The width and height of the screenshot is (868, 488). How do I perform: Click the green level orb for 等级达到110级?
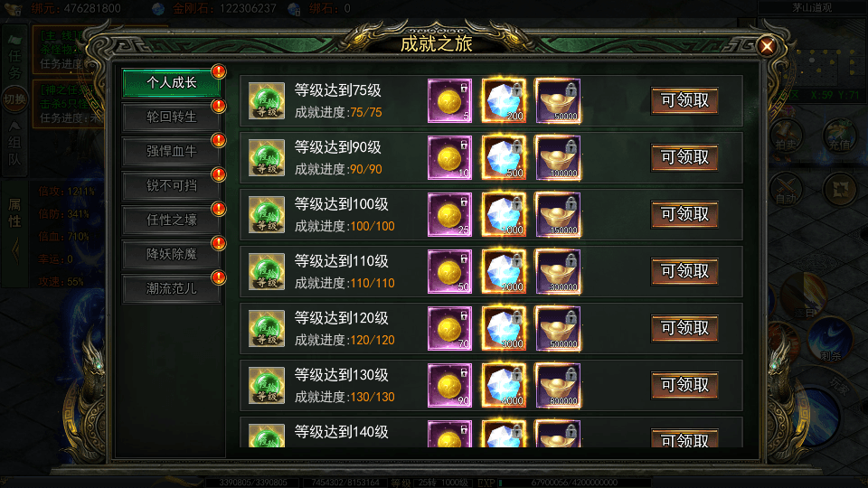(266, 272)
